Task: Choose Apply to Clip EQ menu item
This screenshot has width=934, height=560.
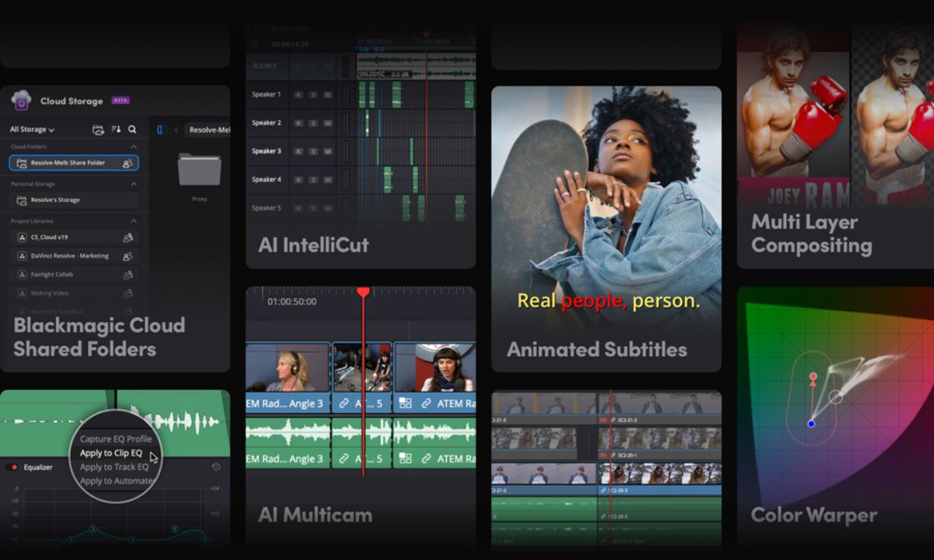Action: 111,453
